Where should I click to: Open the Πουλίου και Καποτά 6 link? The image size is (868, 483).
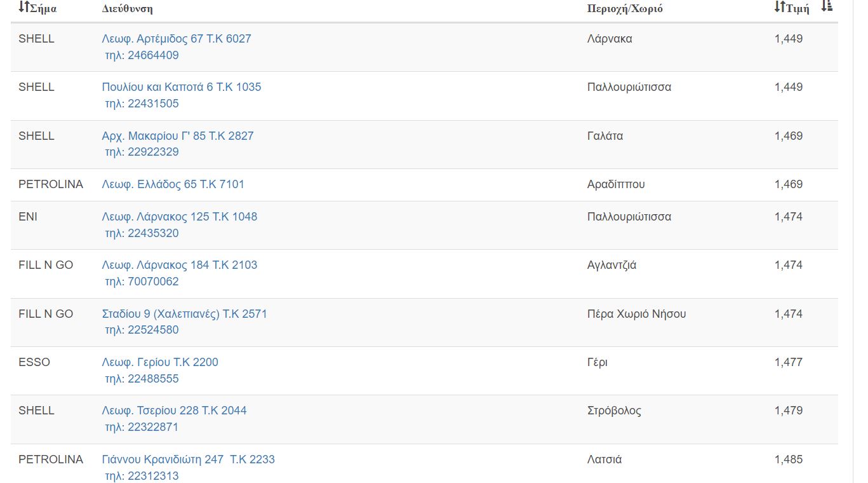coord(181,87)
